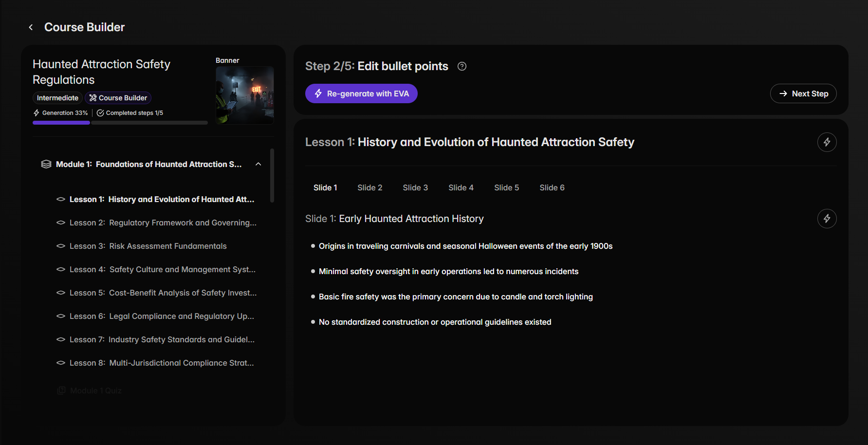
Task: Click the module list scrollbar
Action: [x=272, y=175]
